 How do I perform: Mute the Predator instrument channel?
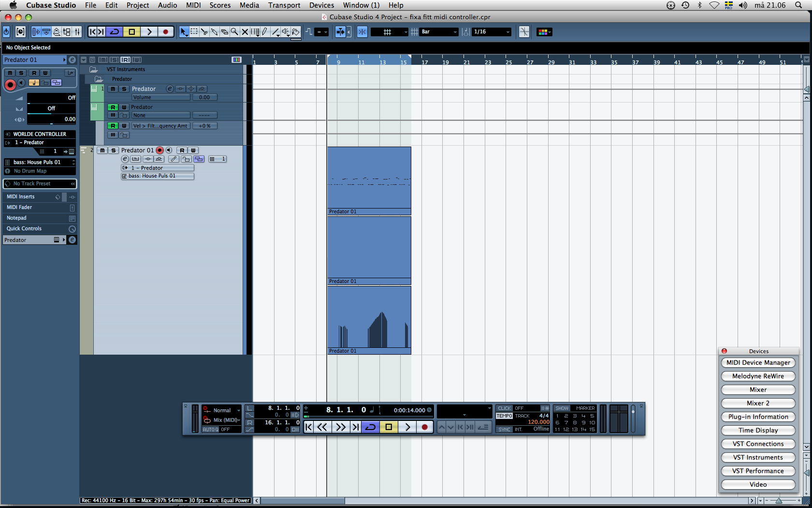tap(113, 89)
